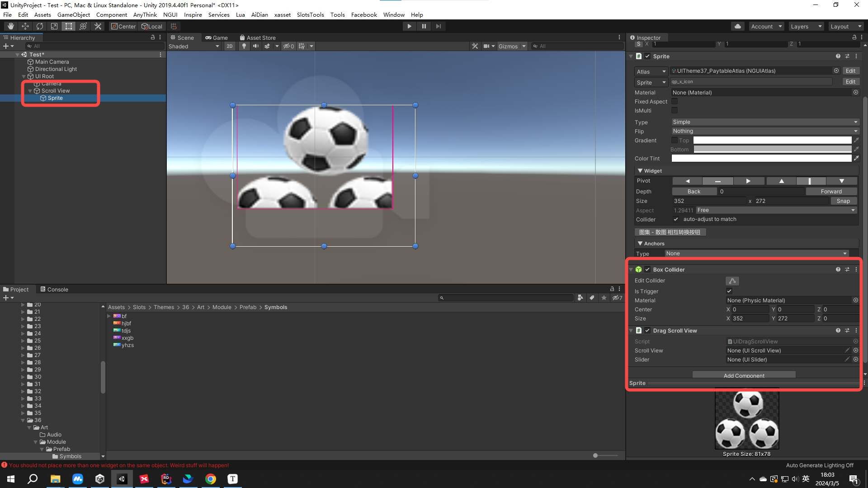Open Sprite component preset icon
868x488 pixels.
(x=847, y=56)
